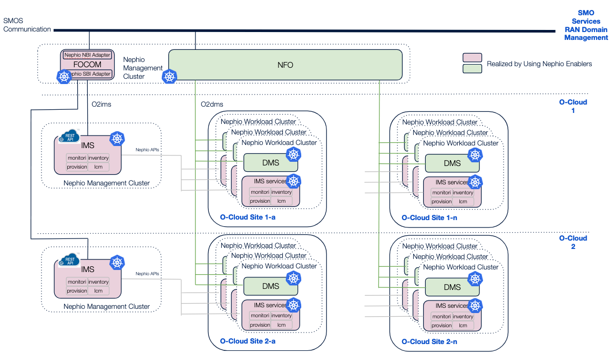Viewport: 616px width, 364px height.
Task: Click Kubernetes icon on O-Cloud 1 IMS box
Action: (117, 139)
